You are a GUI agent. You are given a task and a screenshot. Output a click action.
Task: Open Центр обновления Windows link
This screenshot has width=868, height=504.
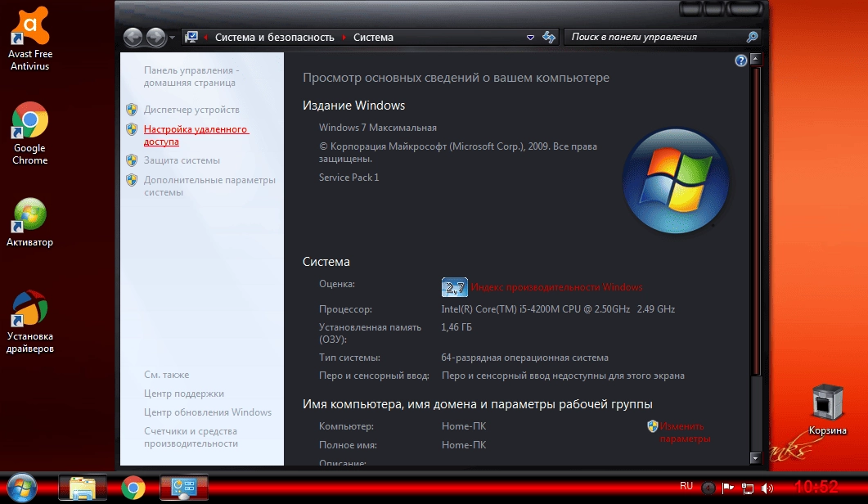[x=208, y=412]
